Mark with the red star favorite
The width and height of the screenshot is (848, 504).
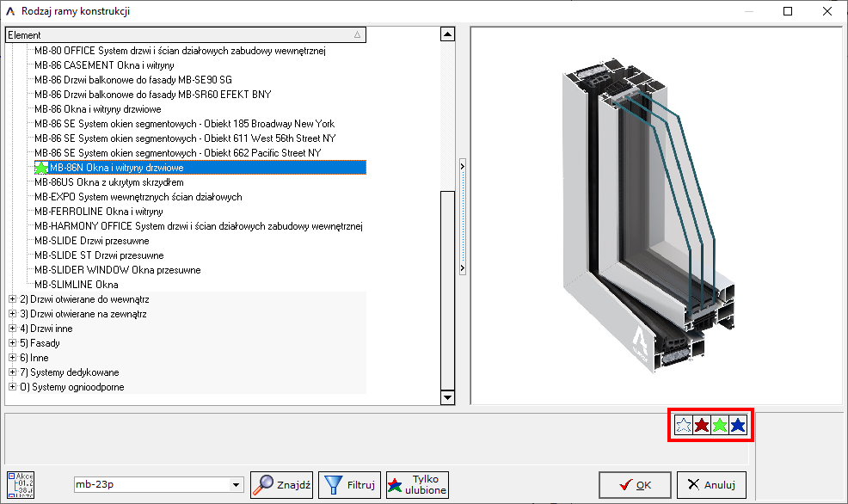click(702, 425)
